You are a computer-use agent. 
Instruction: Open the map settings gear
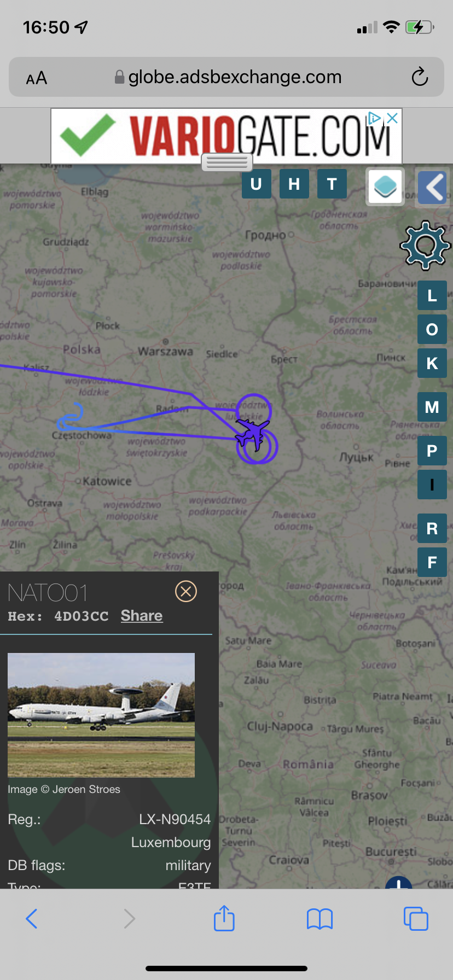[x=425, y=246]
